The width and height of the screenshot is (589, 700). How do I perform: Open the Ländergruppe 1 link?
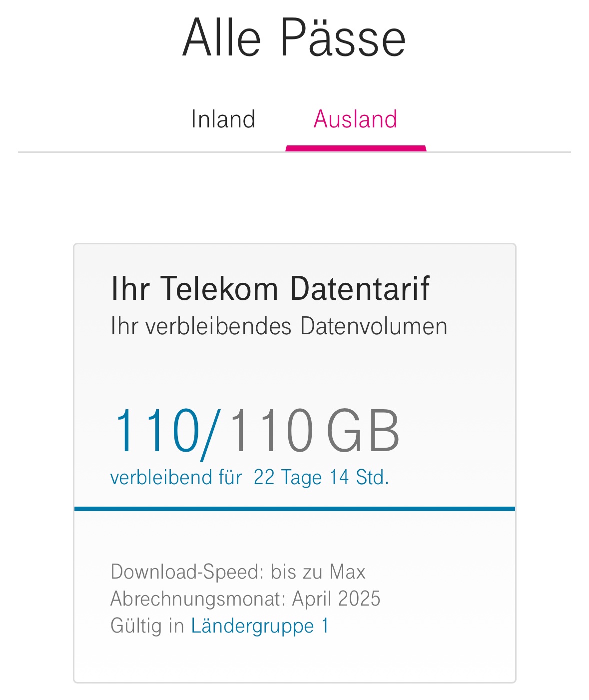tap(260, 626)
